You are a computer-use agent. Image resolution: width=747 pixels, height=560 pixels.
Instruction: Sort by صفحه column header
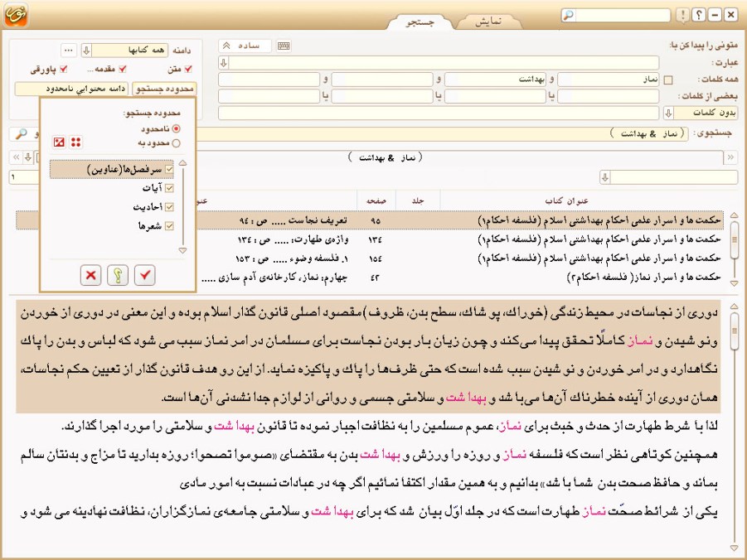coord(376,201)
